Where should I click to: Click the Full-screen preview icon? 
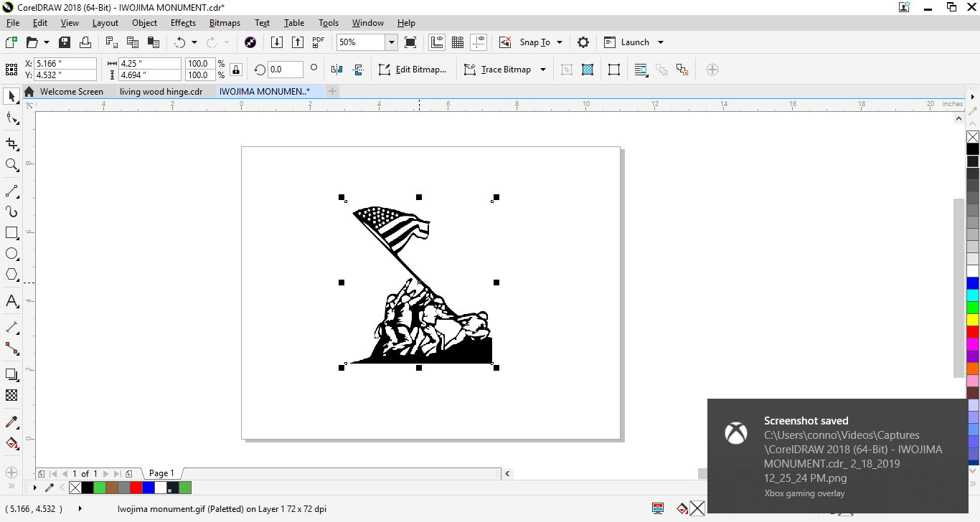[410, 42]
